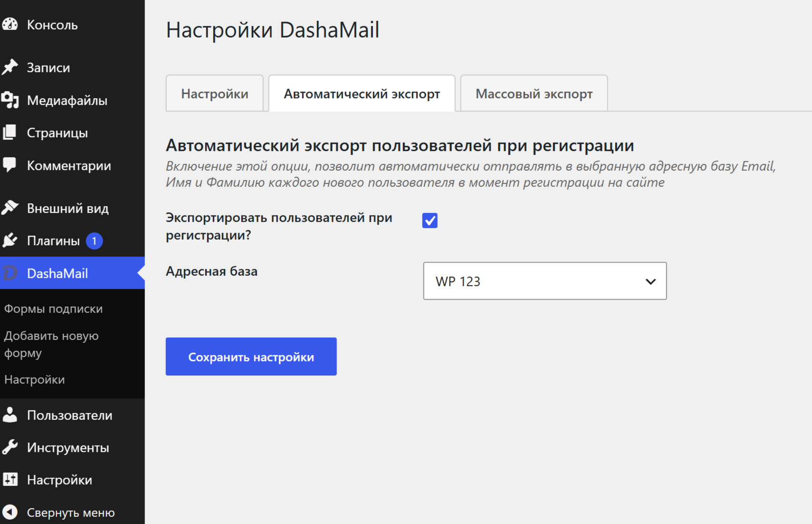
Task: Click the Плагины update count badge
Action: coord(94,241)
